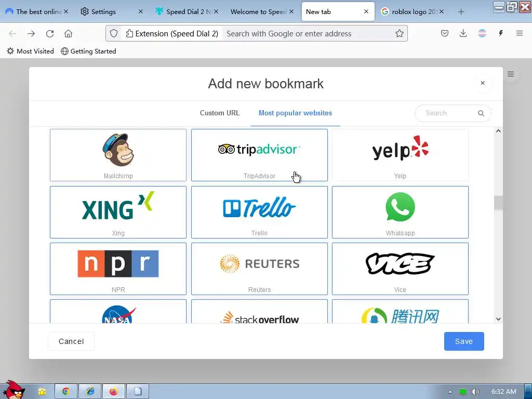Select the Whatsapp website tile
The width and height of the screenshot is (532, 399).
tap(400, 212)
